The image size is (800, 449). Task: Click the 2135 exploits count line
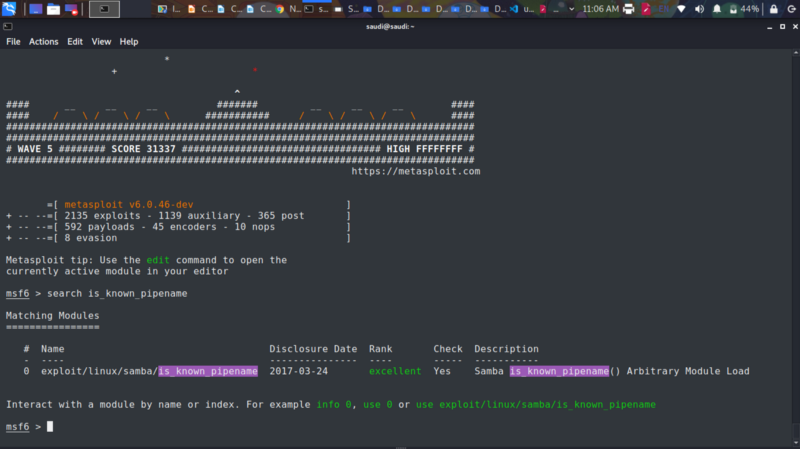click(x=184, y=216)
